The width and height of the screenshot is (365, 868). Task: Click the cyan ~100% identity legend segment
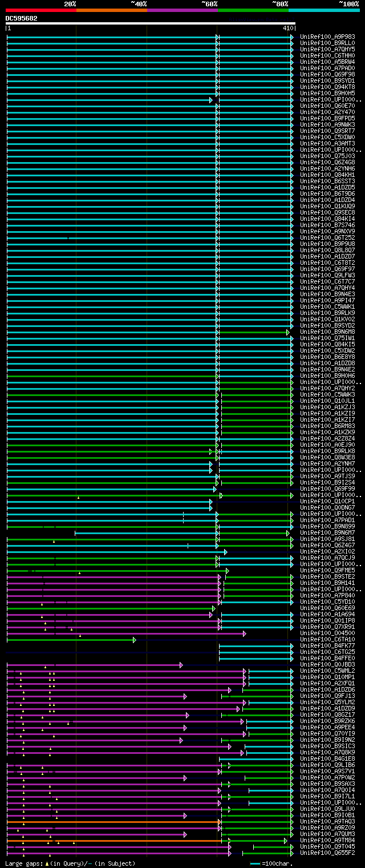click(324, 10)
